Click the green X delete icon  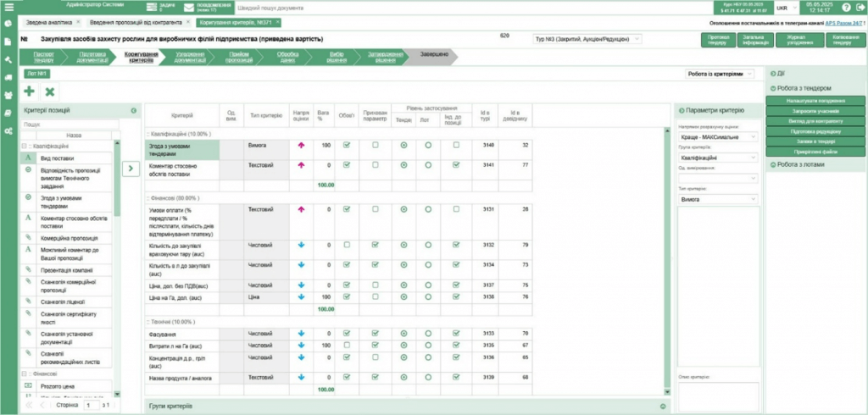pos(50,91)
